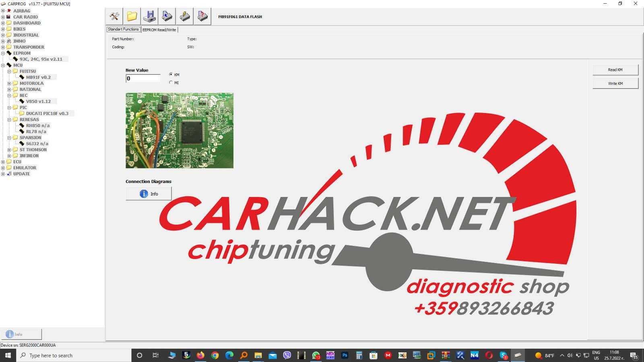The image size is (644, 362).
Task: Select MB91F v0.2 tree item
Action: tap(38, 77)
